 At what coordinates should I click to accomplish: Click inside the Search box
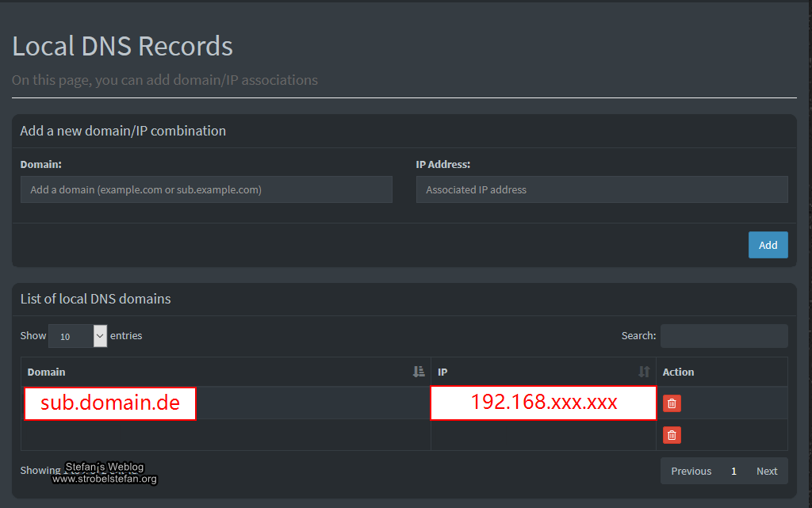tap(723, 336)
